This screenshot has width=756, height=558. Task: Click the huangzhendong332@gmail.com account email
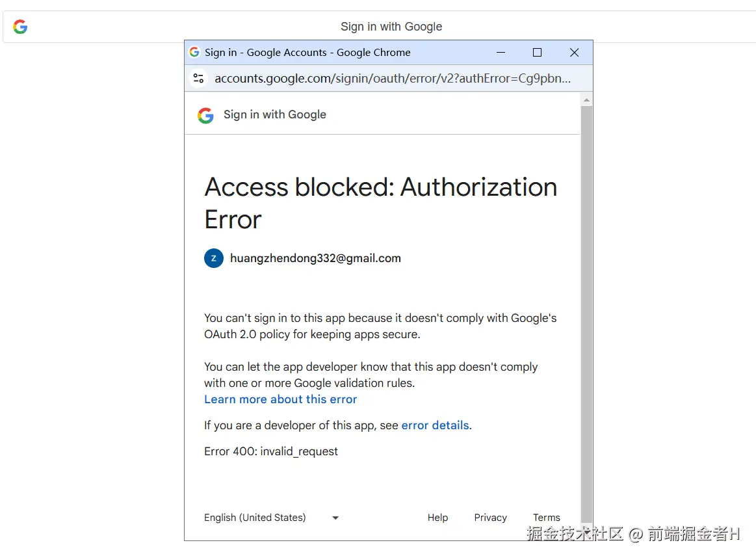coord(315,258)
